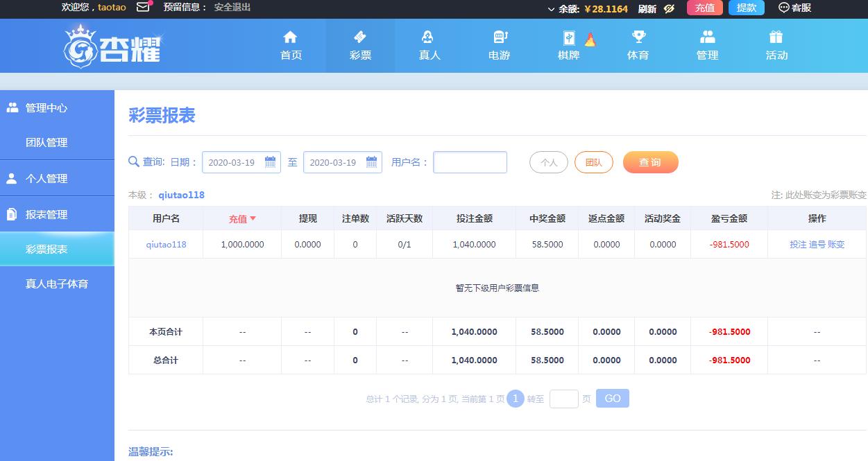The height and width of the screenshot is (461, 868).
Task: Click the red 充值 recharge button
Action: point(705,8)
